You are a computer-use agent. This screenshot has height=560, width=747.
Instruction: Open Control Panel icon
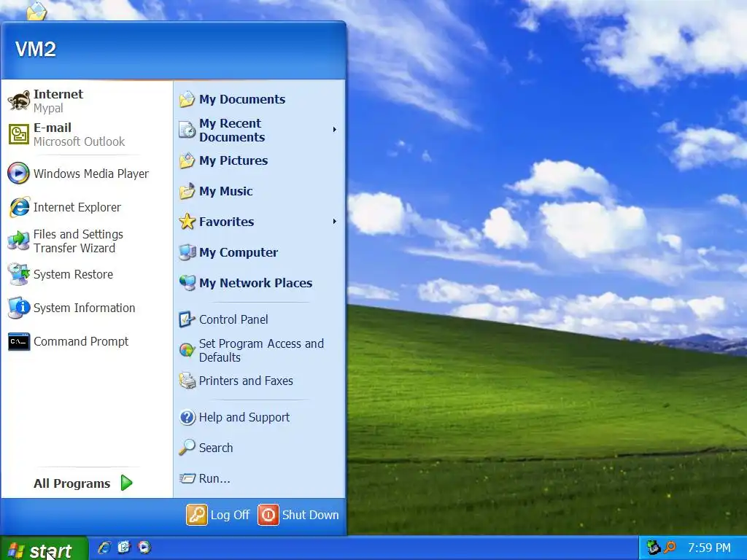click(x=187, y=319)
